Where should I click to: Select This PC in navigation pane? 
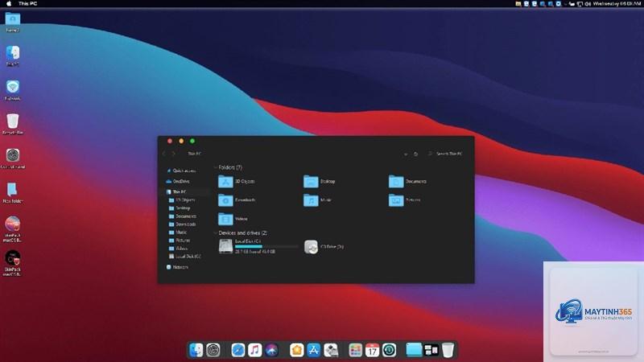click(x=176, y=191)
